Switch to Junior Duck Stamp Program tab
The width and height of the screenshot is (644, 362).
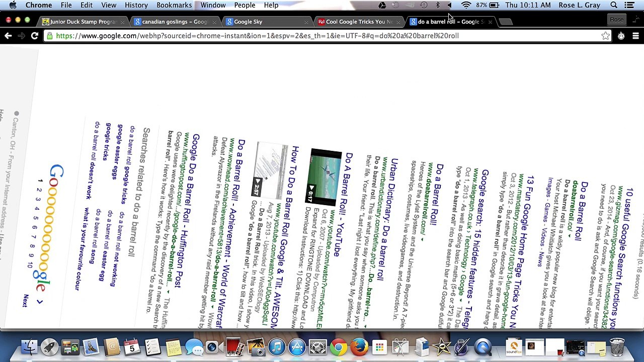click(x=83, y=22)
